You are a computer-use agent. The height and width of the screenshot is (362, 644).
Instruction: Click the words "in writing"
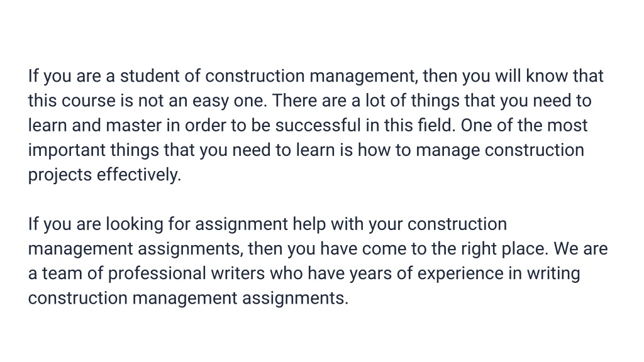(544, 274)
